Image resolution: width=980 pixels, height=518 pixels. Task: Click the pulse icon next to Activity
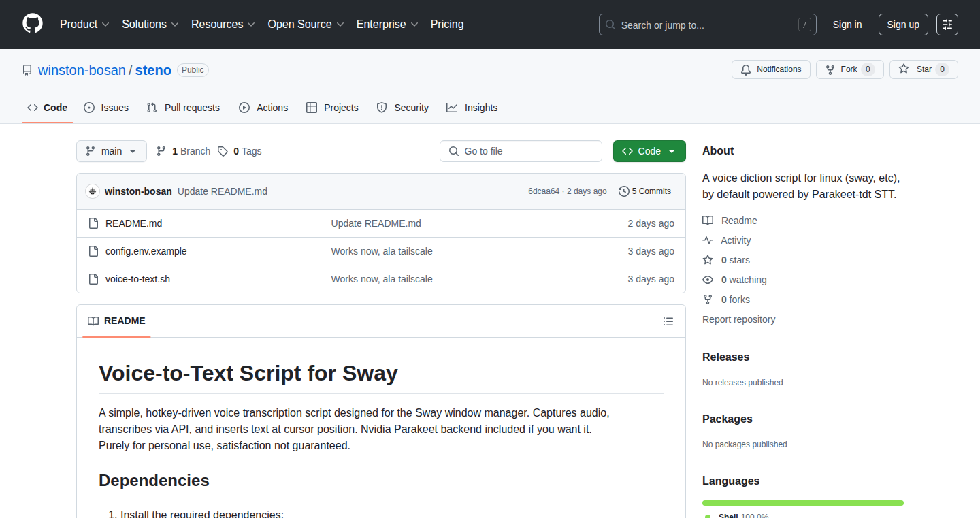coord(708,240)
